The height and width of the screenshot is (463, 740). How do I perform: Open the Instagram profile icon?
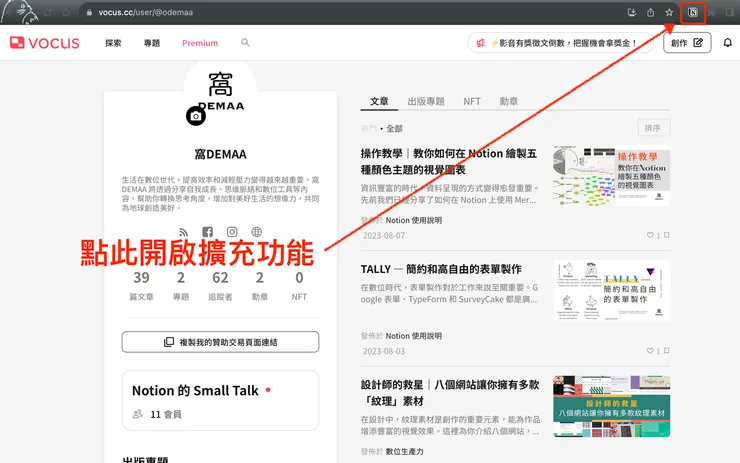tap(232, 232)
